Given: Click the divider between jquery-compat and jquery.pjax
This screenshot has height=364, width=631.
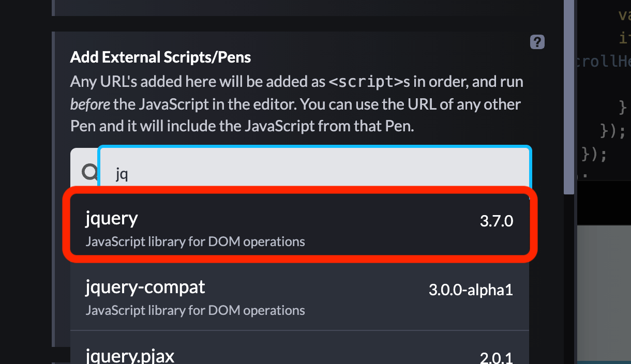Looking at the screenshot, I should [x=300, y=329].
